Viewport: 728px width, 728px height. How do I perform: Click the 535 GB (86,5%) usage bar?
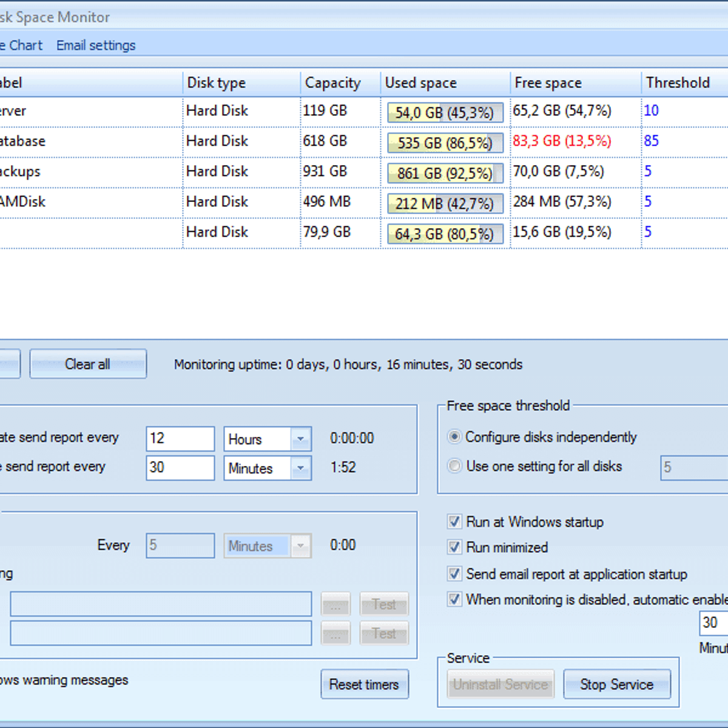pos(445,143)
